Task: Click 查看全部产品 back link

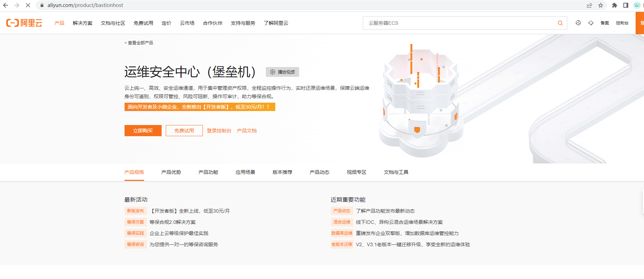Action: [139, 43]
